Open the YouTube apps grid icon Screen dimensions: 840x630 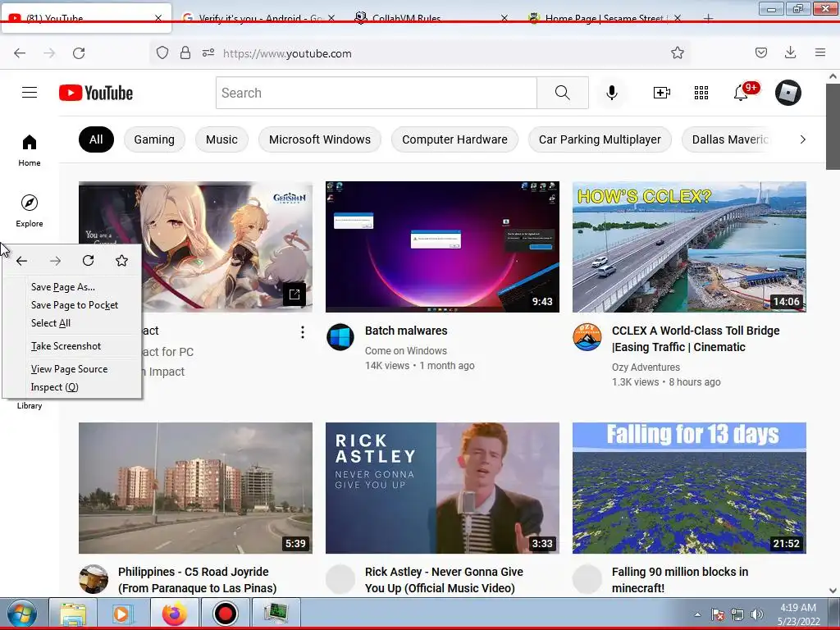pyautogui.click(x=701, y=93)
